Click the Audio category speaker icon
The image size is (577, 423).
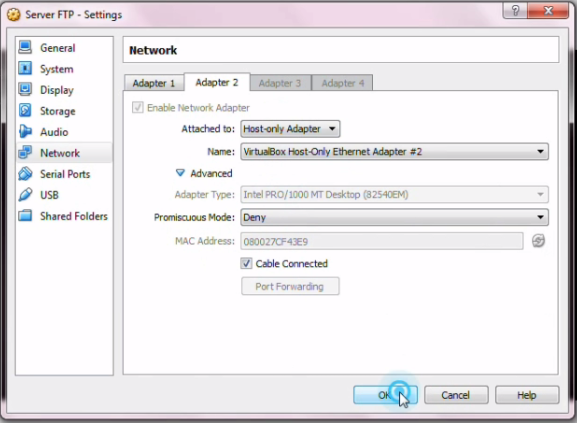coord(25,131)
